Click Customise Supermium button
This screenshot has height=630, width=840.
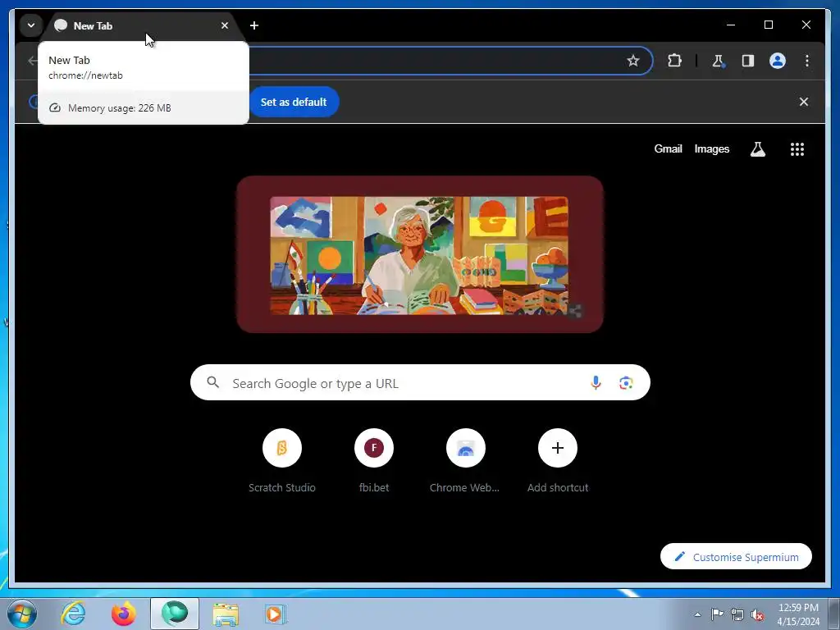coord(736,557)
